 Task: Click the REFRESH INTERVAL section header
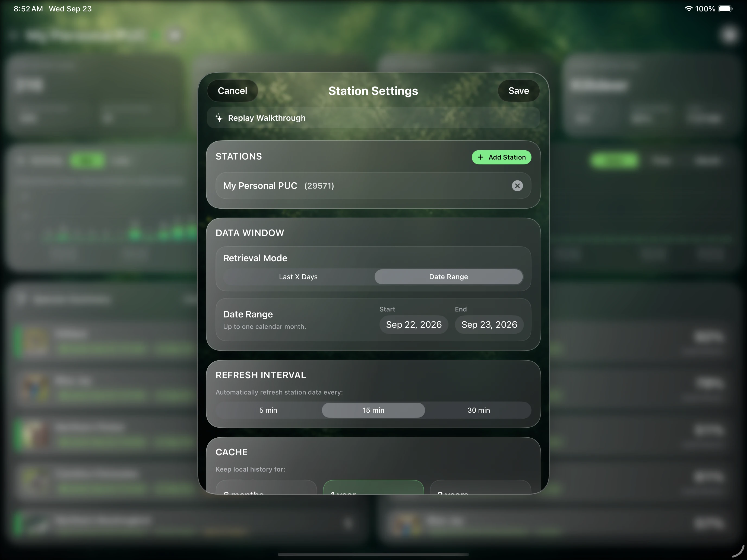click(x=261, y=375)
